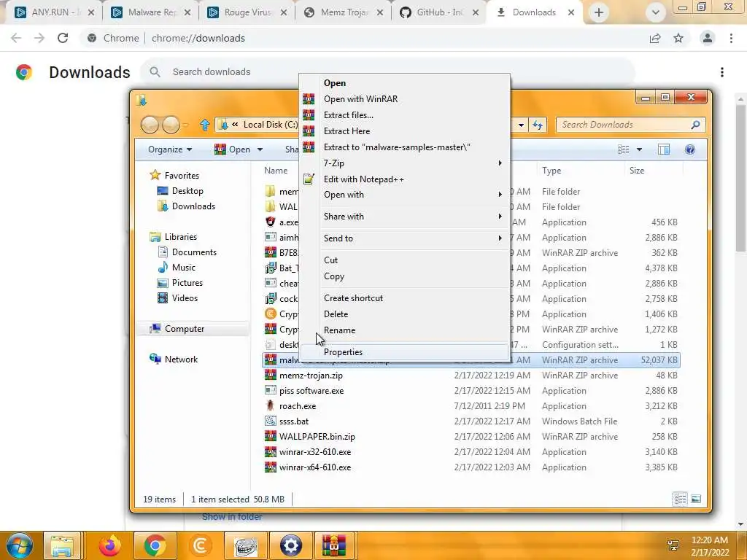
Task: Select WALLPAPER.bin.zip archive icon
Action: pos(270,437)
